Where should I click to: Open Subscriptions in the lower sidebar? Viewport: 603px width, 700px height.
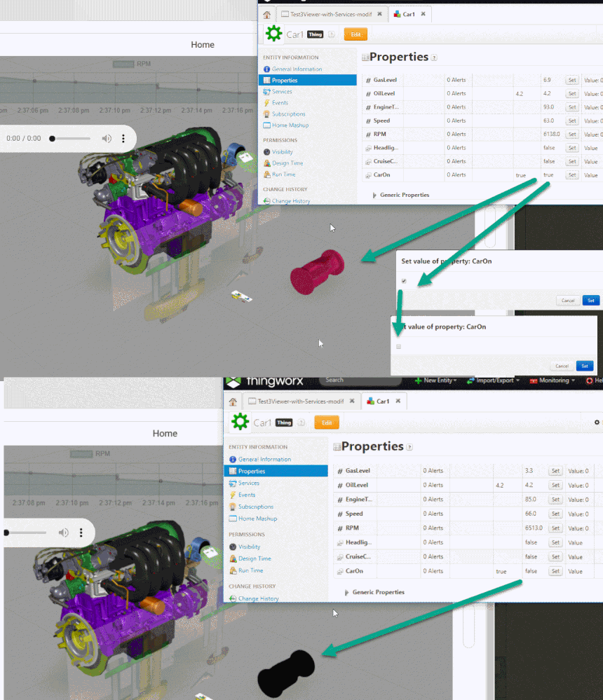[252, 507]
